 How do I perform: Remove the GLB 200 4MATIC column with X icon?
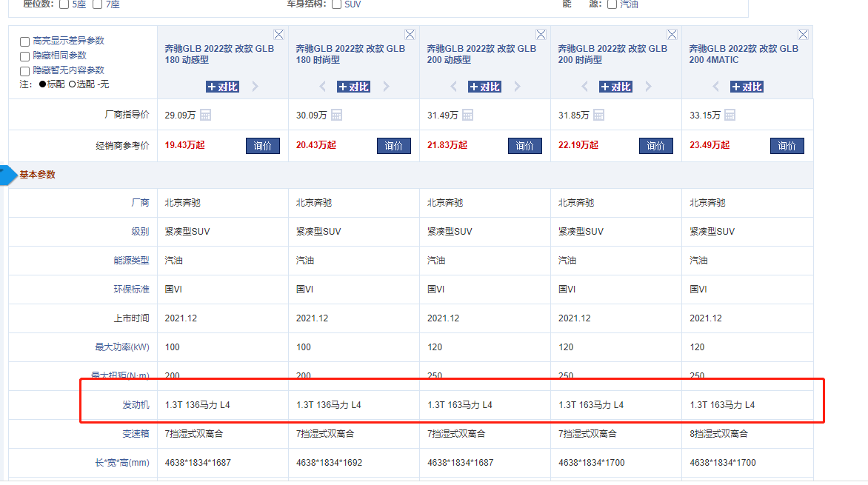tap(803, 33)
